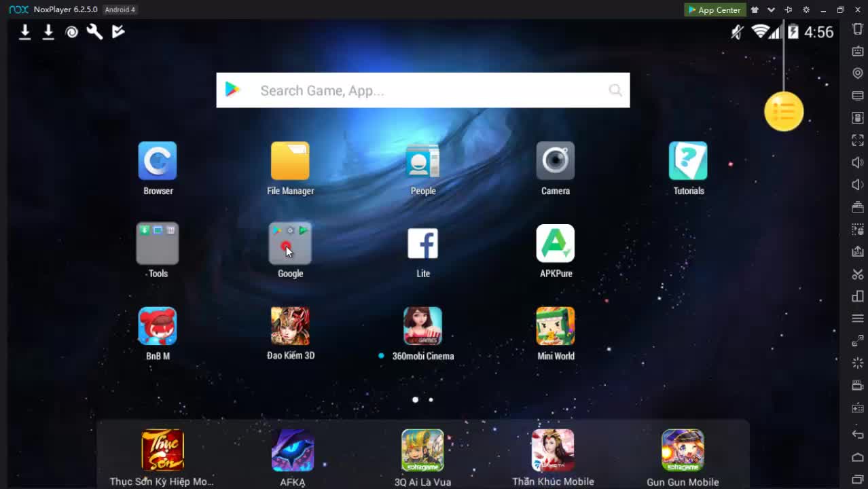Open the macro/mouse script sidebar icon
This screenshot has height=489, width=868.
858,229
